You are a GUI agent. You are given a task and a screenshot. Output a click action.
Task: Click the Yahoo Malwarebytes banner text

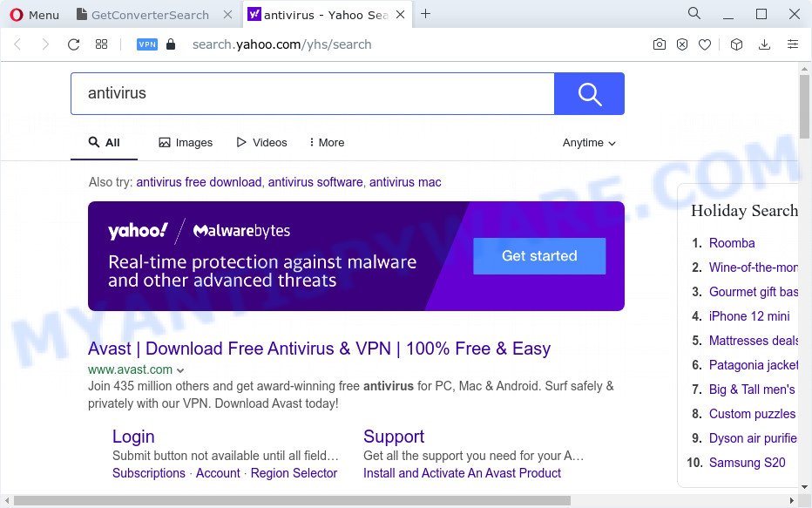pyautogui.click(x=262, y=271)
